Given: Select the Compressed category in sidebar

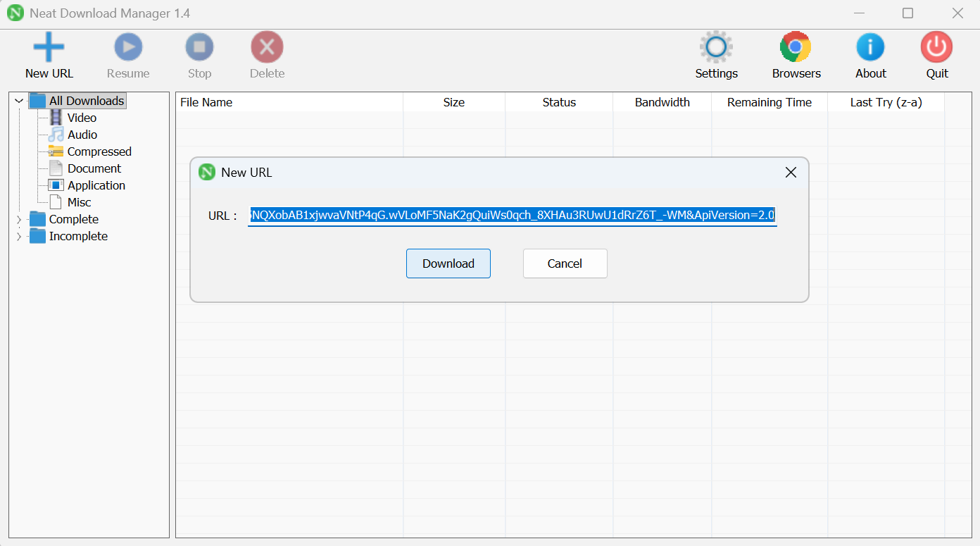Looking at the screenshot, I should click(x=99, y=151).
